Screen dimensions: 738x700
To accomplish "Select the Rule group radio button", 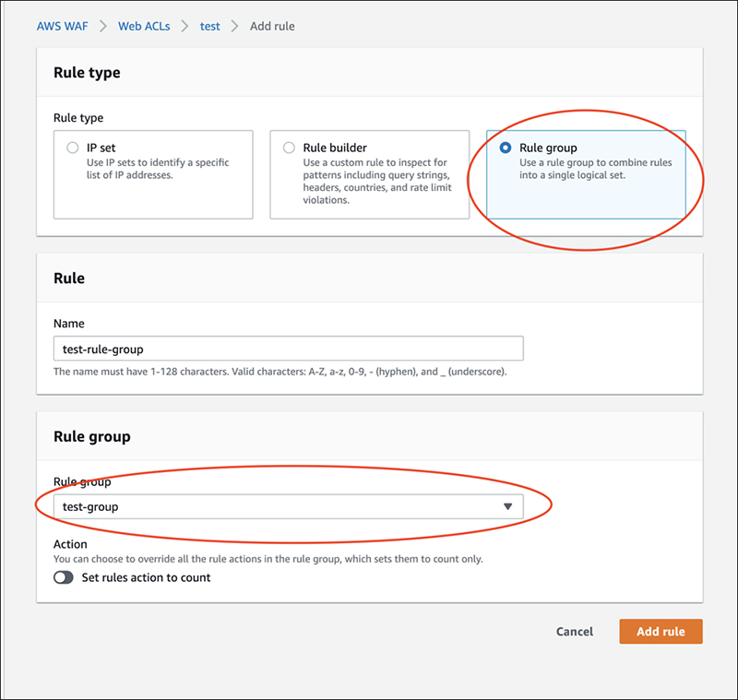I will point(505,148).
